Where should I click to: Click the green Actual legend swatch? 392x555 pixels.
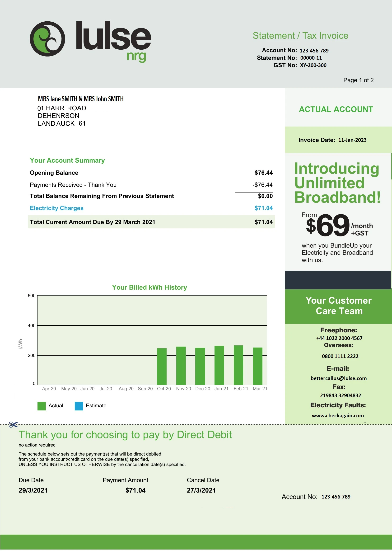42,406
